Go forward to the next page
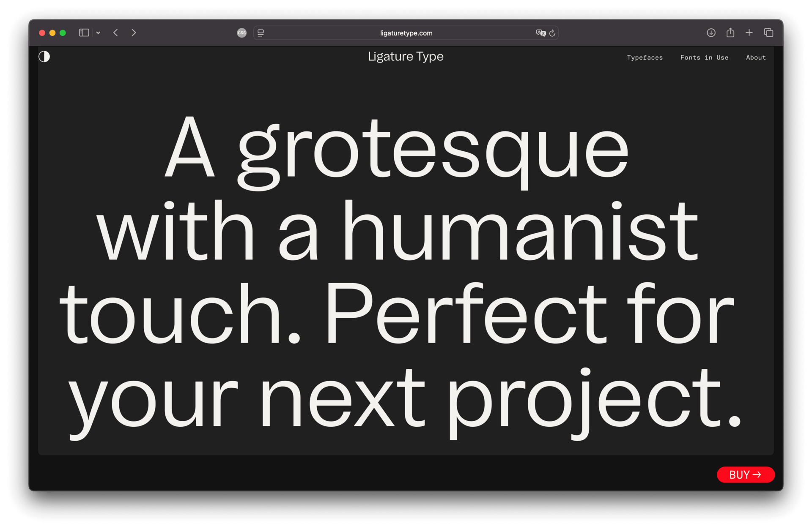 click(x=134, y=33)
